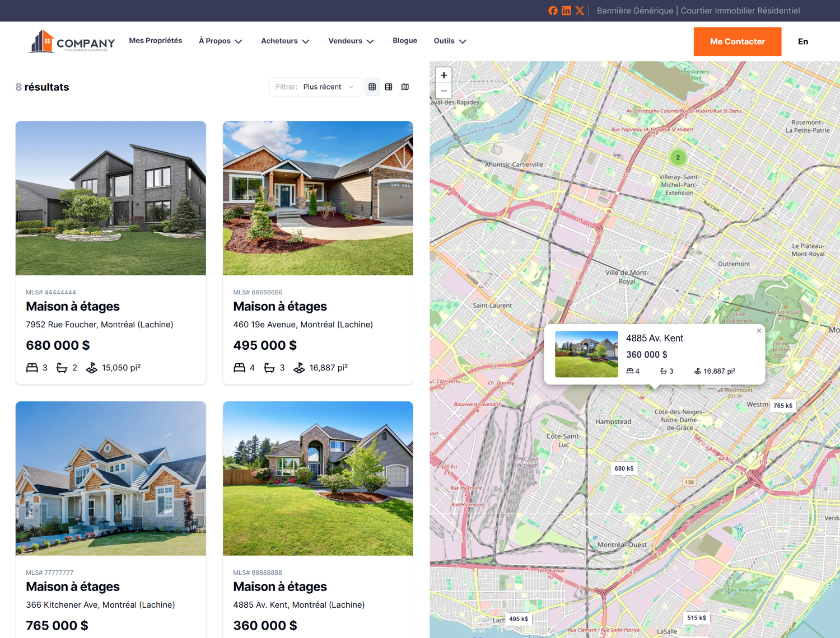Screen dimensions: 840x638
Task: Expand the Acheteurs menu
Action: click(285, 41)
